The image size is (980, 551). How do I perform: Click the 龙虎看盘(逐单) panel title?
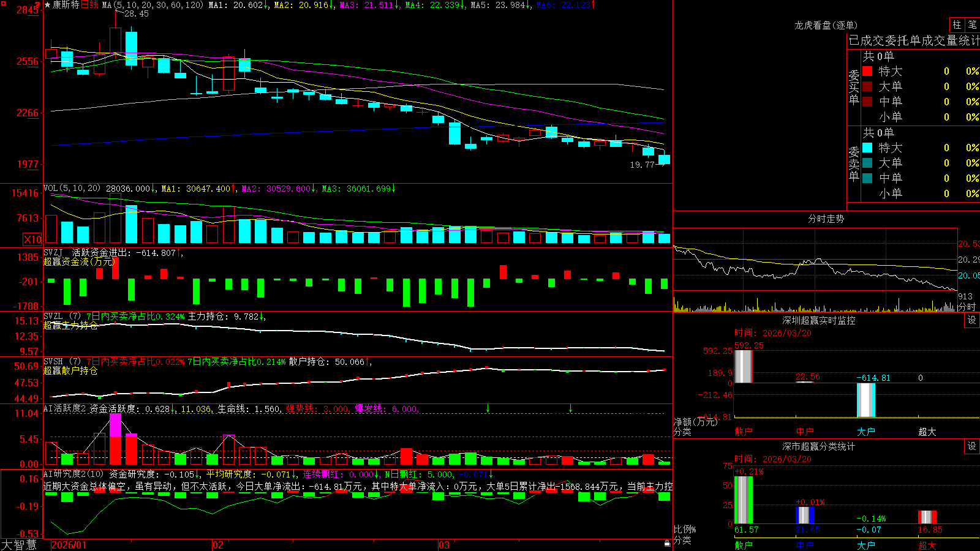tap(826, 25)
